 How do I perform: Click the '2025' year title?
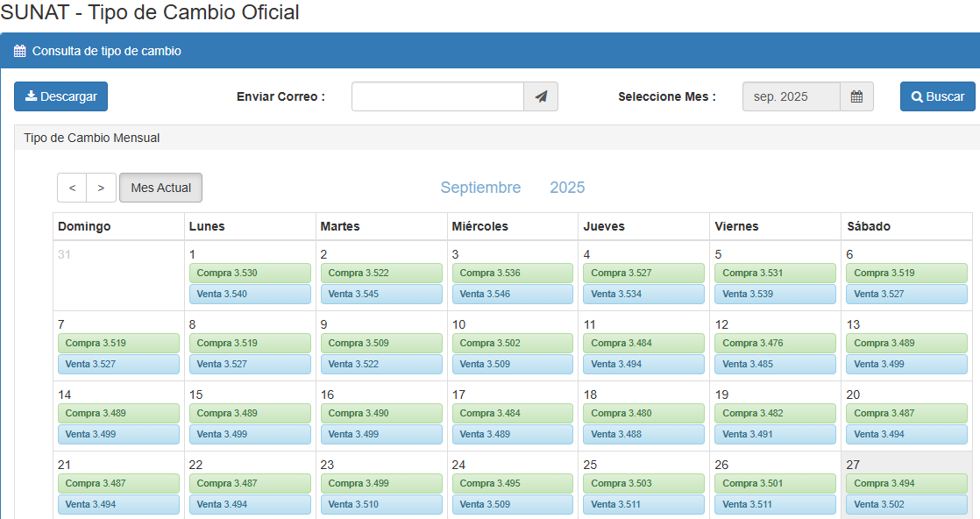tap(567, 188)
